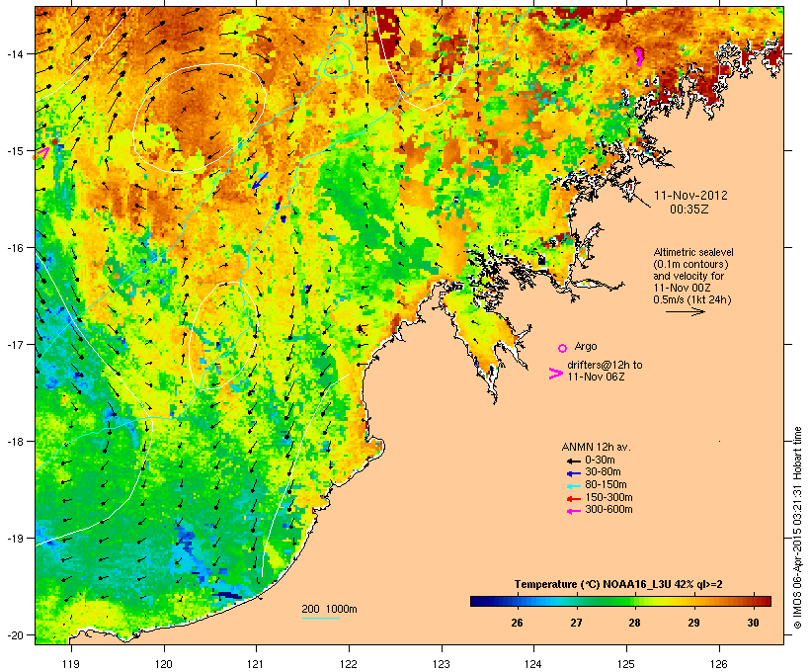This screenshot has height=672, width=810.
Task: Click the cyan 200 1000m isobath line sample
Action: 320,618
